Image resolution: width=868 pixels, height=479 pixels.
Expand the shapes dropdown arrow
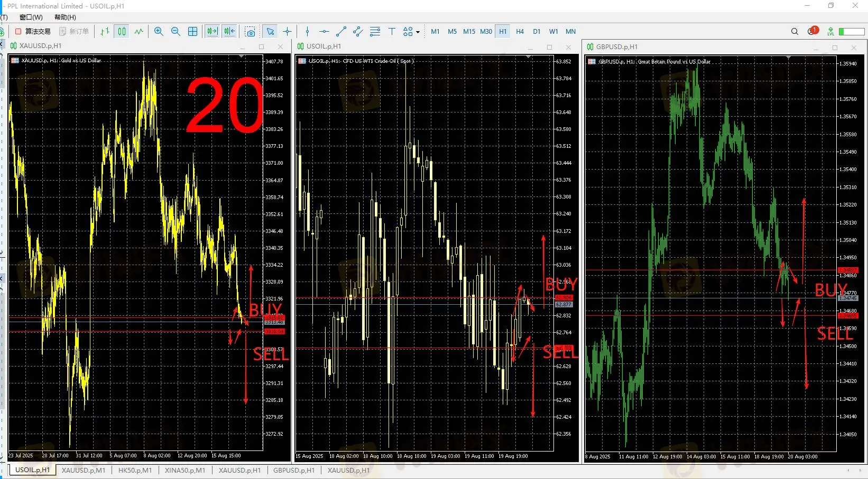(418, 32)
